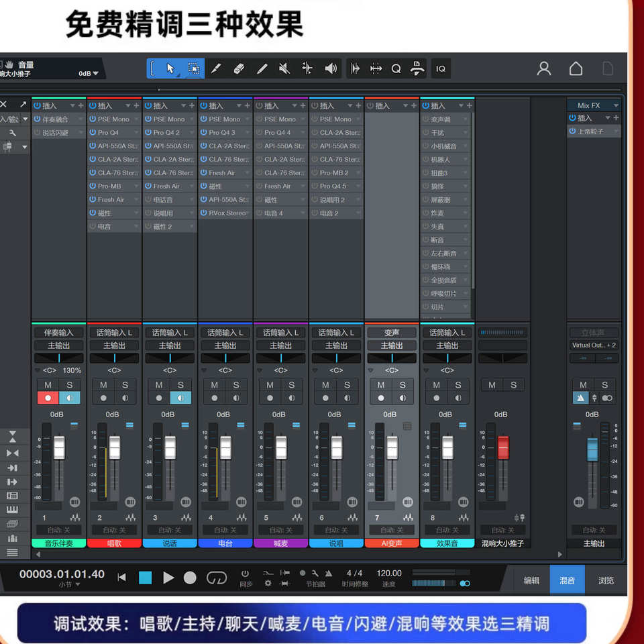Click the 自动: 关 button on 电台 channel
The image size is (644, 644).
coord(225,531)
